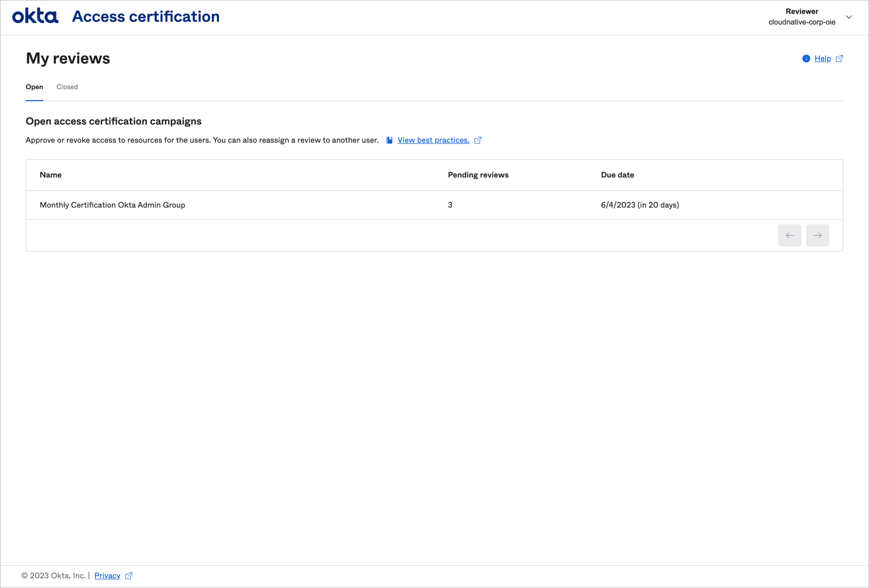Click the external link icon beside Privacy
Image resolution: width=869 pixels, height=588 pixels.
coord(129,575)
